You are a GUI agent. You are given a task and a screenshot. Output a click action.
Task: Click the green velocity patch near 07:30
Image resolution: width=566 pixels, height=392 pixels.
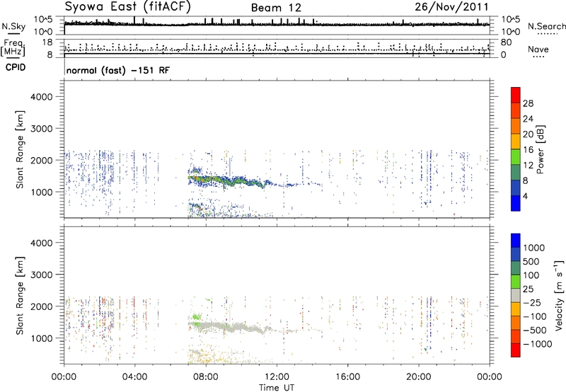coord(197,317)
